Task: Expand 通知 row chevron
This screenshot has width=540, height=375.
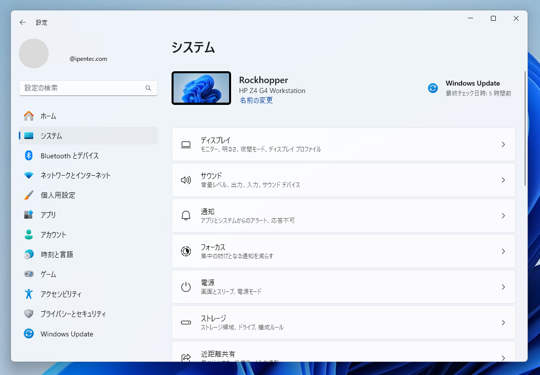Action: coord(503,216)
